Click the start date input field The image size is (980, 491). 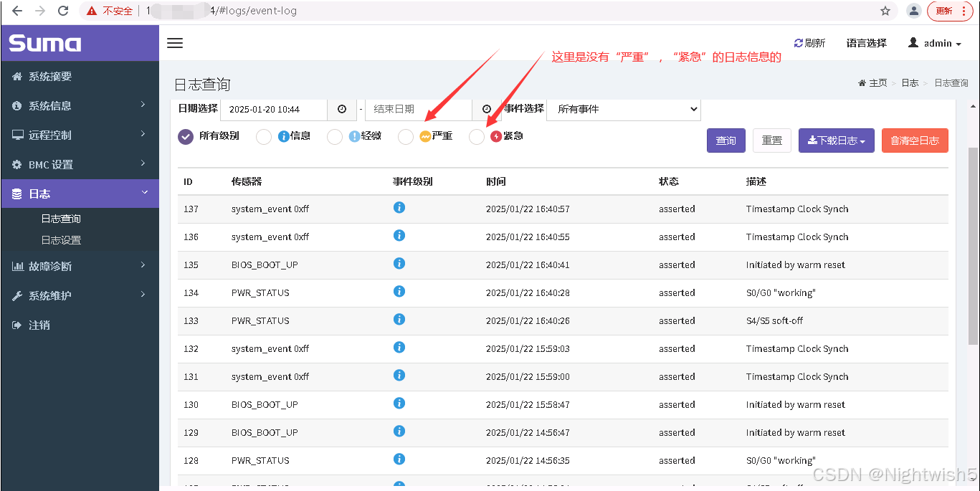click(274, 109)
